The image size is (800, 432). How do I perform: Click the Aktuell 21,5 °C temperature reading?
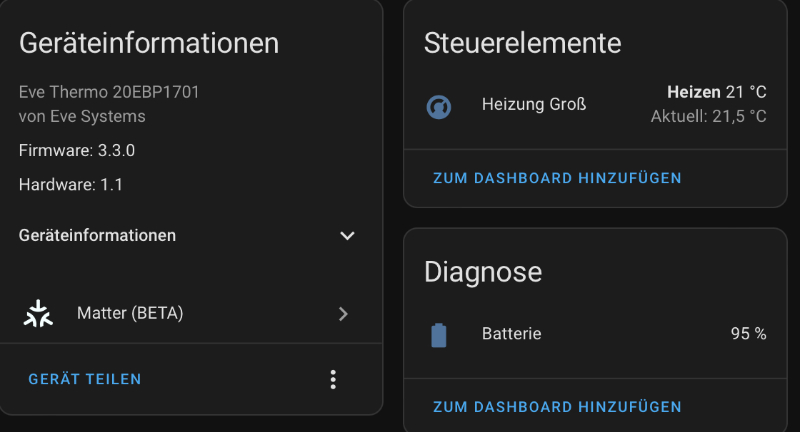coord(708,117)
